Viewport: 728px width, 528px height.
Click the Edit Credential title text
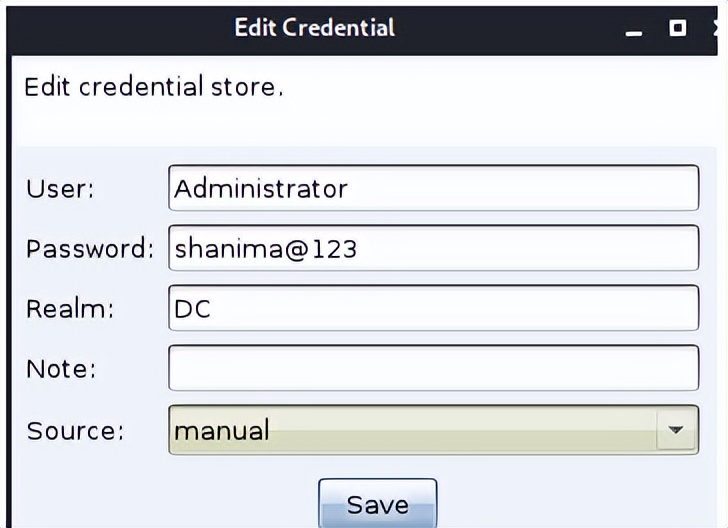tap(314, 27)
